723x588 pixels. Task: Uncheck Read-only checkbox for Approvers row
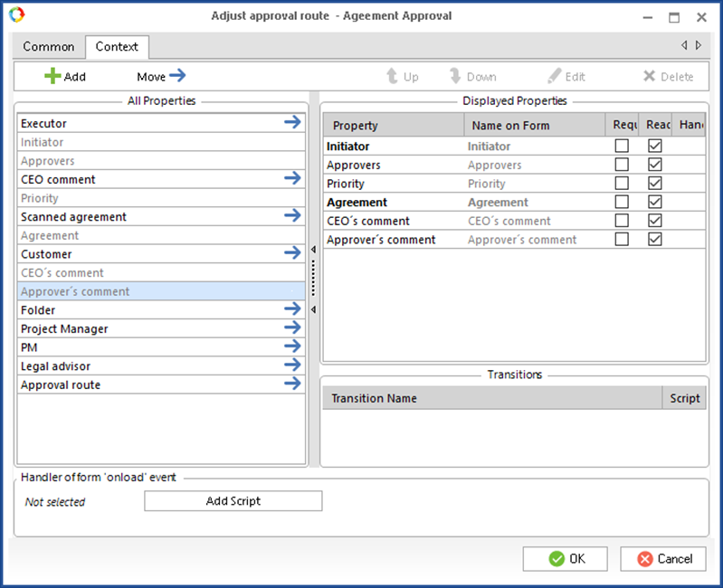pos(655,165)
